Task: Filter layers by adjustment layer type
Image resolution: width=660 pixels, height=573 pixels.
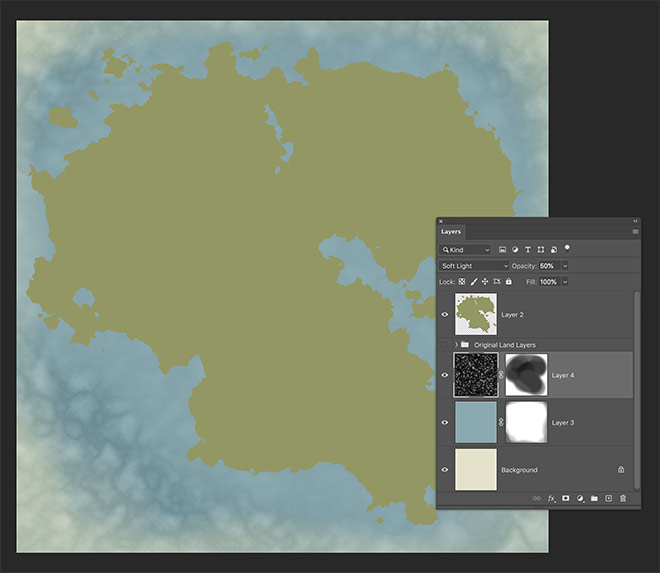Action: pos(515,249)
